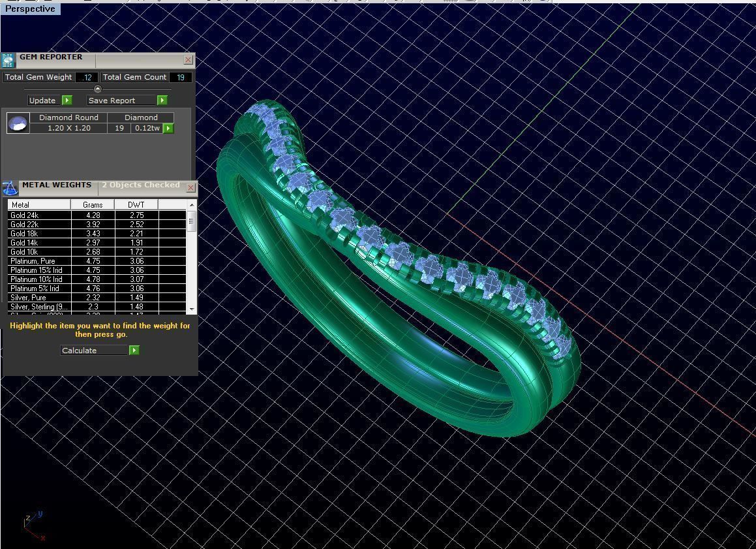Select the Gold 14k row
Image resolution: width=756 pixels, height=549 pixels.
(x=97, y=243)
